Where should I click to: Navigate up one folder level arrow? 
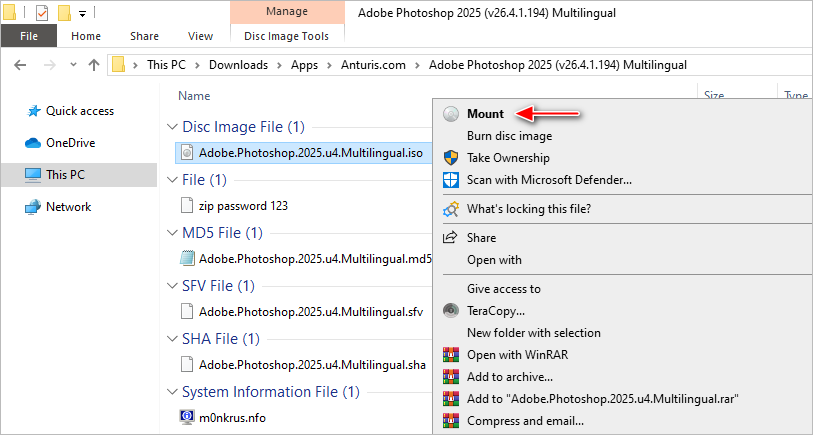pos(94,65)
